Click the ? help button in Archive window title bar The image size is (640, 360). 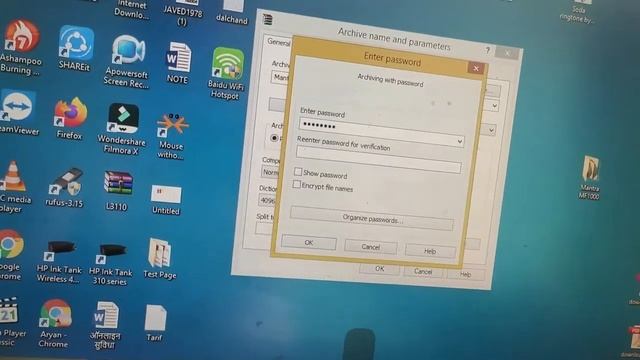[487, 50]
